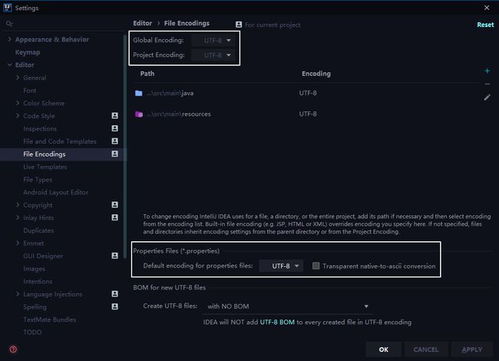Click the add path plus icon
Image resolution: width=499 pixels, height=361 pixels.
tap(487, 71)
